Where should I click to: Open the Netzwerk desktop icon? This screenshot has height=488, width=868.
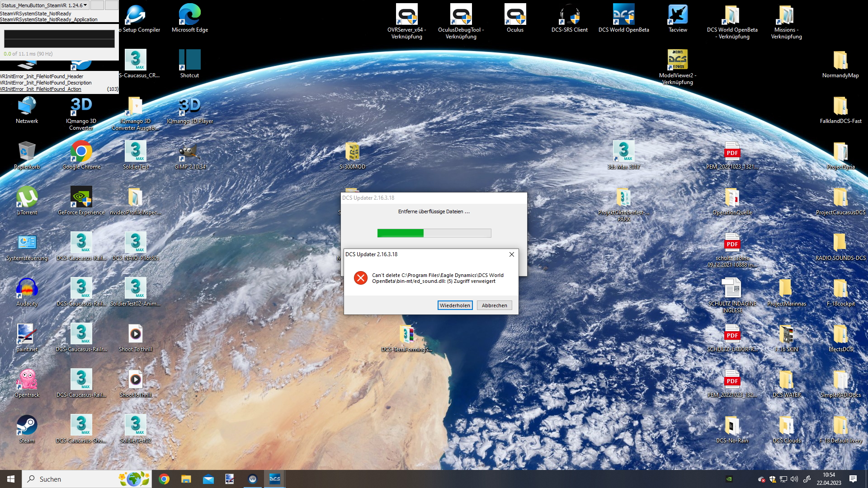coord(27,110)
